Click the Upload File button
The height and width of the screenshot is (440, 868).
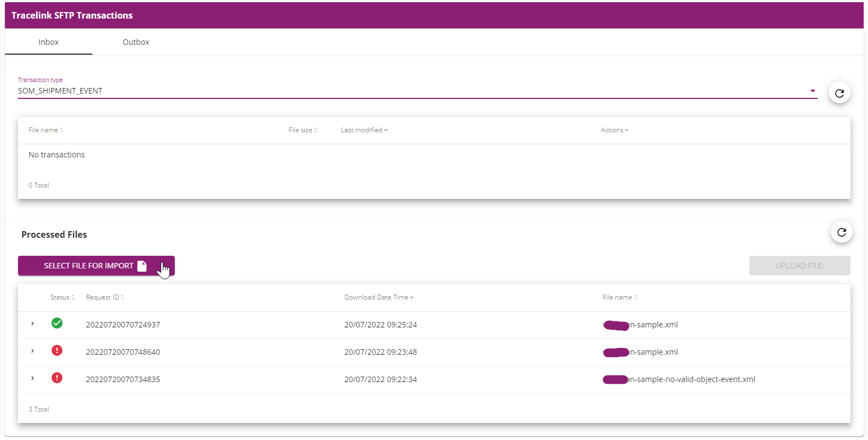coord(800,266)
